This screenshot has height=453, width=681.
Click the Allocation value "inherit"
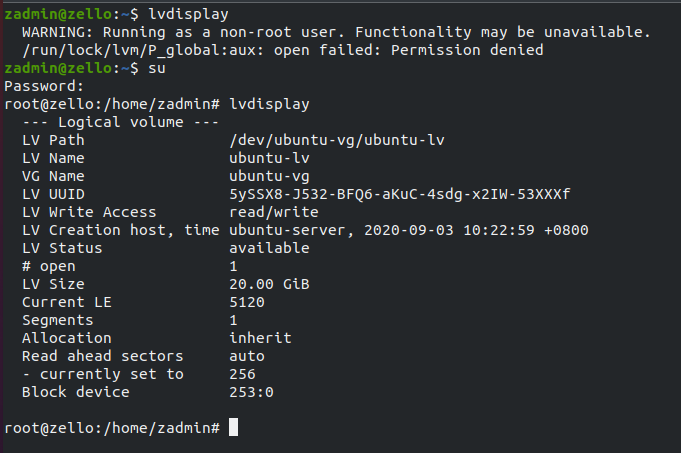[260, 338]
